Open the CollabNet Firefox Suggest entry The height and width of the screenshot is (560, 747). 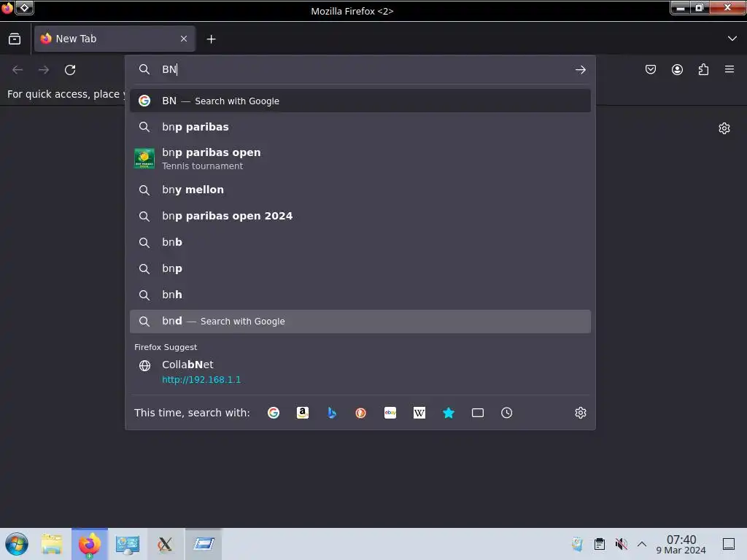pos(360,372)
